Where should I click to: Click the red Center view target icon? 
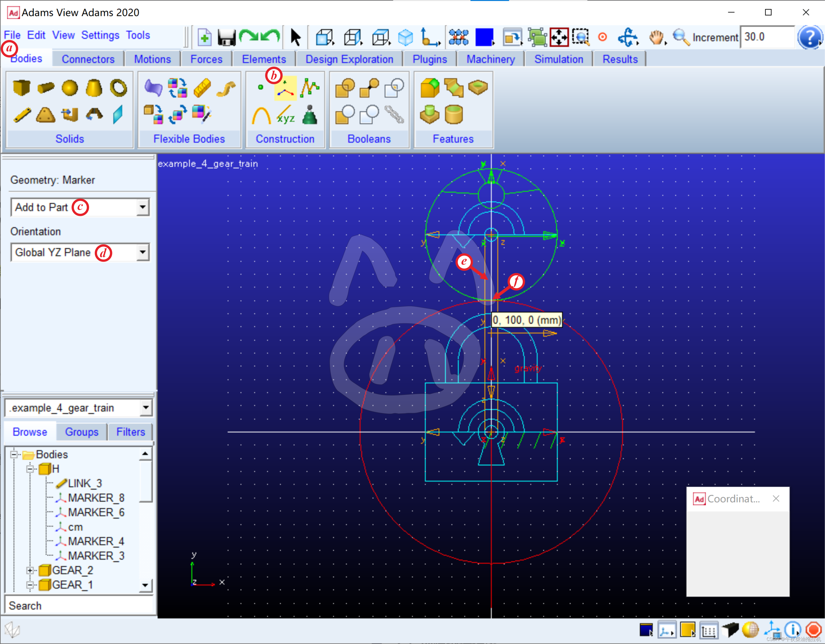602,37
